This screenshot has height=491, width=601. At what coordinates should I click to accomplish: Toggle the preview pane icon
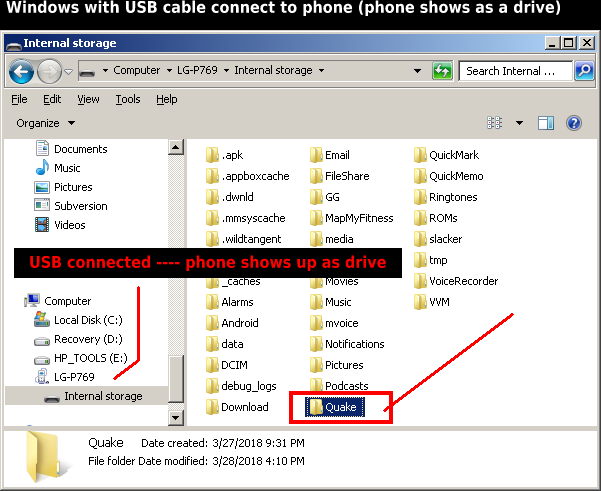point(546,123)
